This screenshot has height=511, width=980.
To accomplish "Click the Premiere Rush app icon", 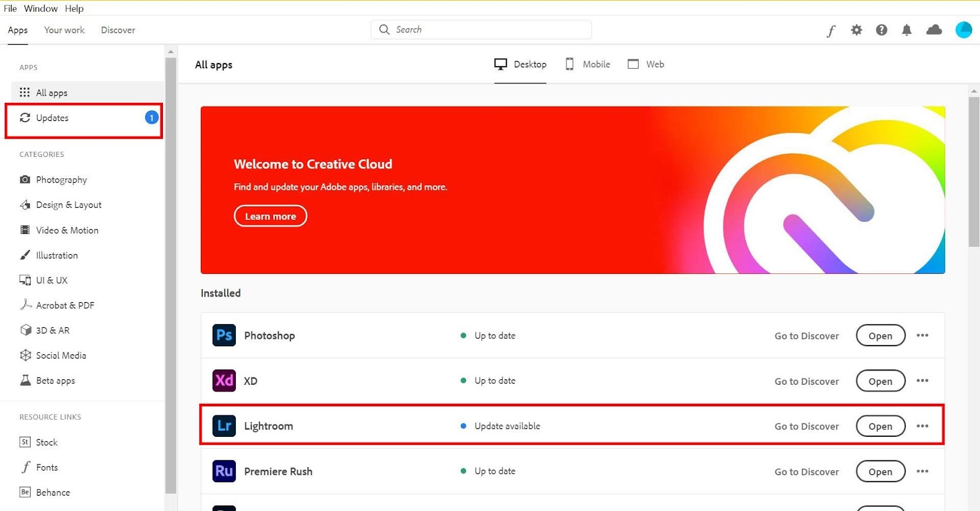I will point(224,471).
